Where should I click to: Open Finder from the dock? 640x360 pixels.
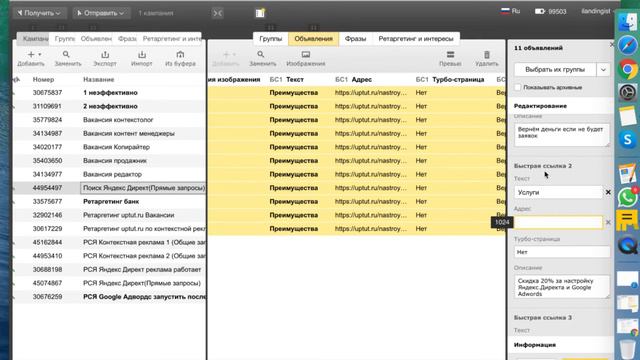628,22
